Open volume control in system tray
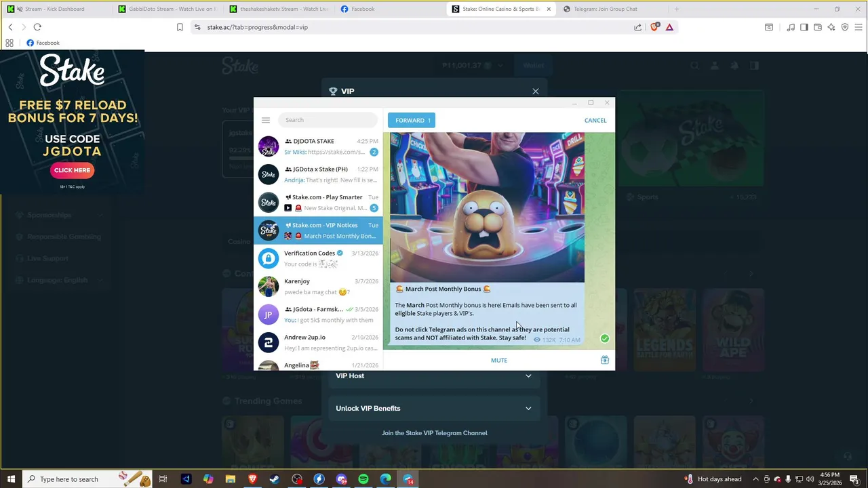 (810, 479)
